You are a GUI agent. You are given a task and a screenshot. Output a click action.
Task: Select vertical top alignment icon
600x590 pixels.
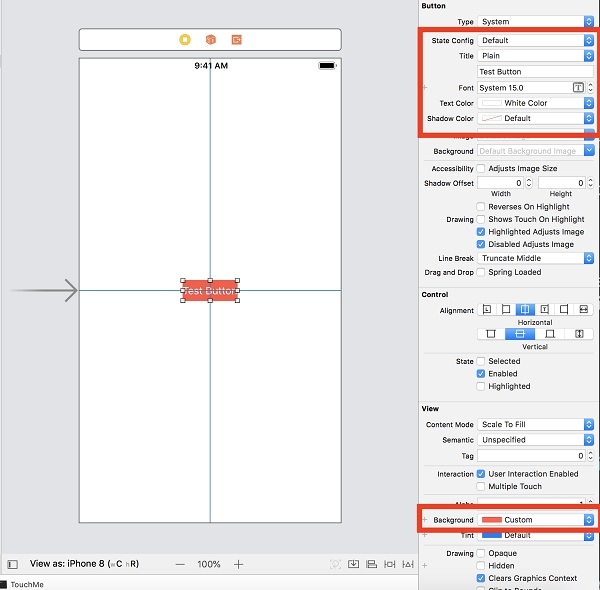(x=491, y=333)
